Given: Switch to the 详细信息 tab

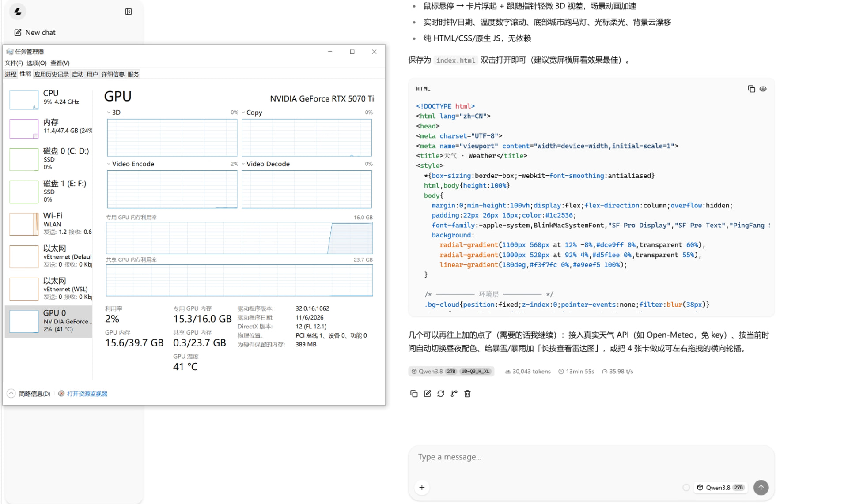Looking at the screenshot, I should click(x=113, y=74).
